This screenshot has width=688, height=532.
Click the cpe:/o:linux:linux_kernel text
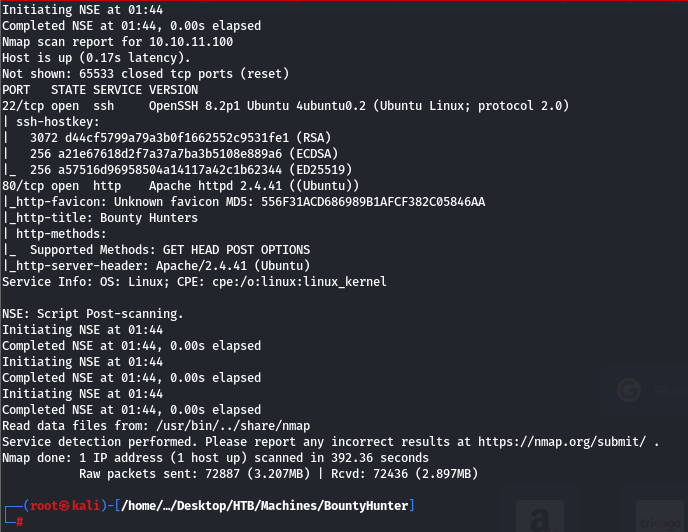(299, 282)
